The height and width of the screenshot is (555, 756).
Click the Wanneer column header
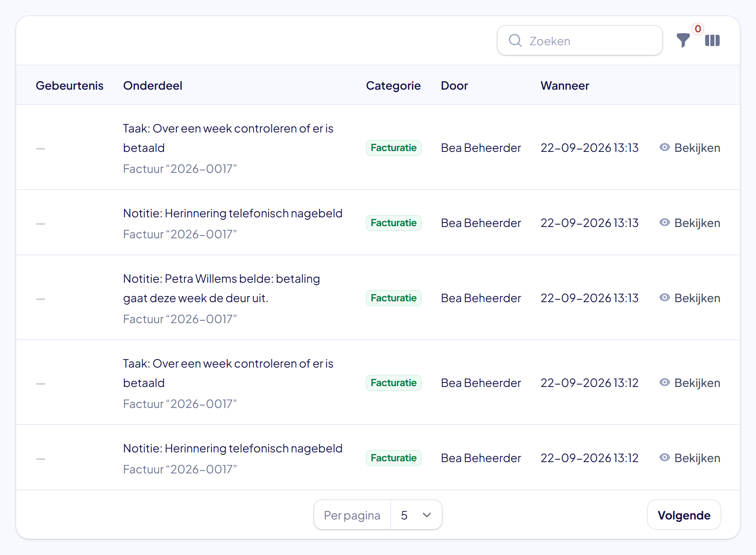click(x=565, y=86)
